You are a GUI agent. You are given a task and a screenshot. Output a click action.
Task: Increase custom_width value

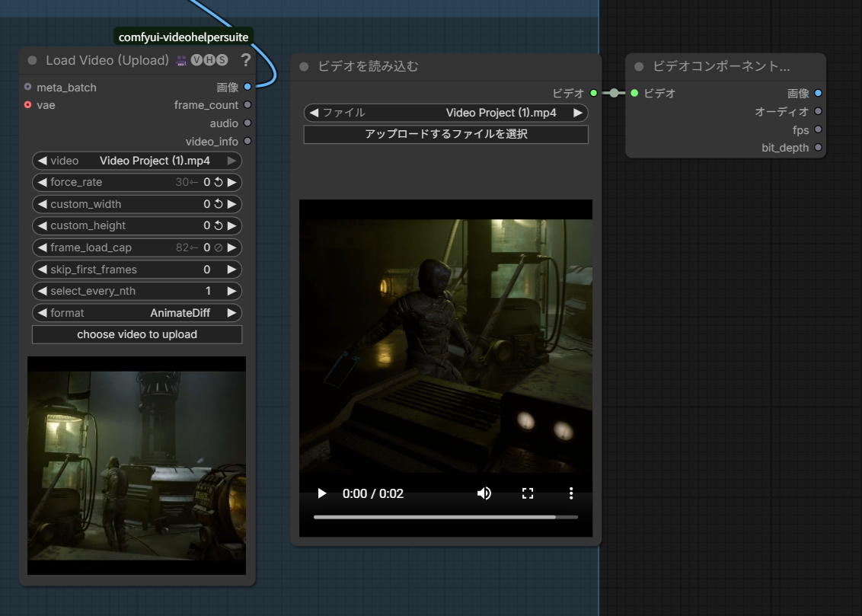pyautogui.click(x=232, y=204)
